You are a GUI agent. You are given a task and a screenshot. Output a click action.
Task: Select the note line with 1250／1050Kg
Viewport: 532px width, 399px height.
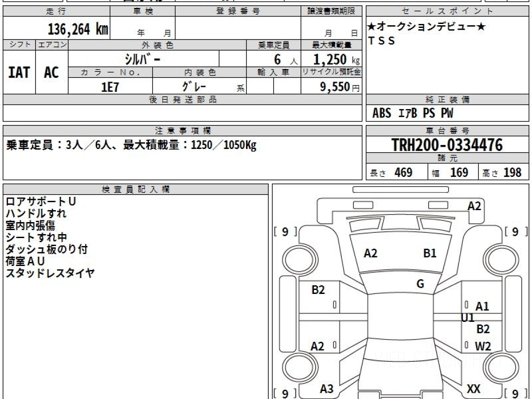pos(131,145)
